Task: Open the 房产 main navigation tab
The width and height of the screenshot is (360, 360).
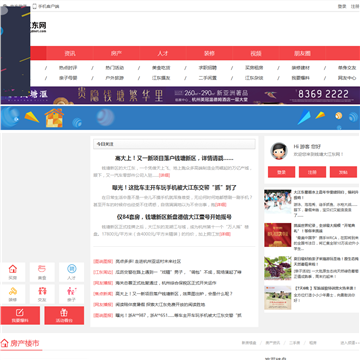Action: point(116,53)
